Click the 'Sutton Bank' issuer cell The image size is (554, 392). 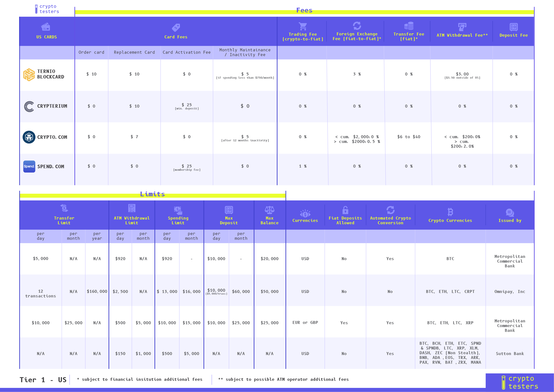(510, 354)
